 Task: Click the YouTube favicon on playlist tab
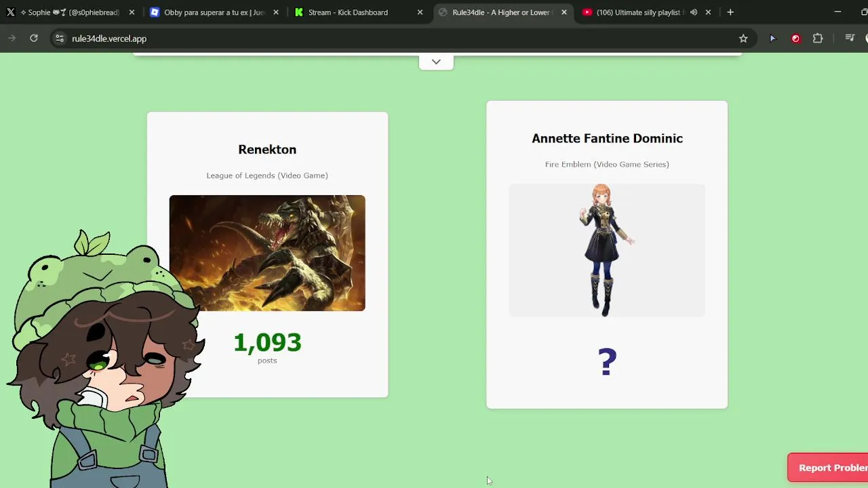587,12
